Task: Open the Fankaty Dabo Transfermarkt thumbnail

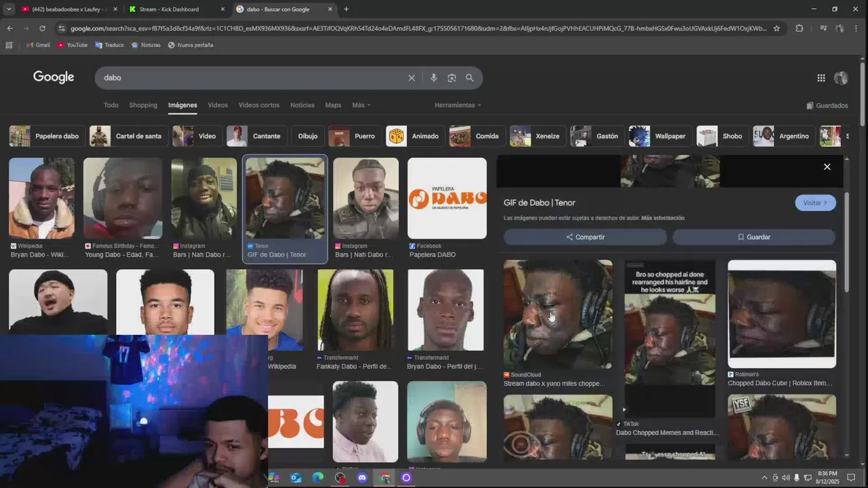Action: [x=355, y=310]
